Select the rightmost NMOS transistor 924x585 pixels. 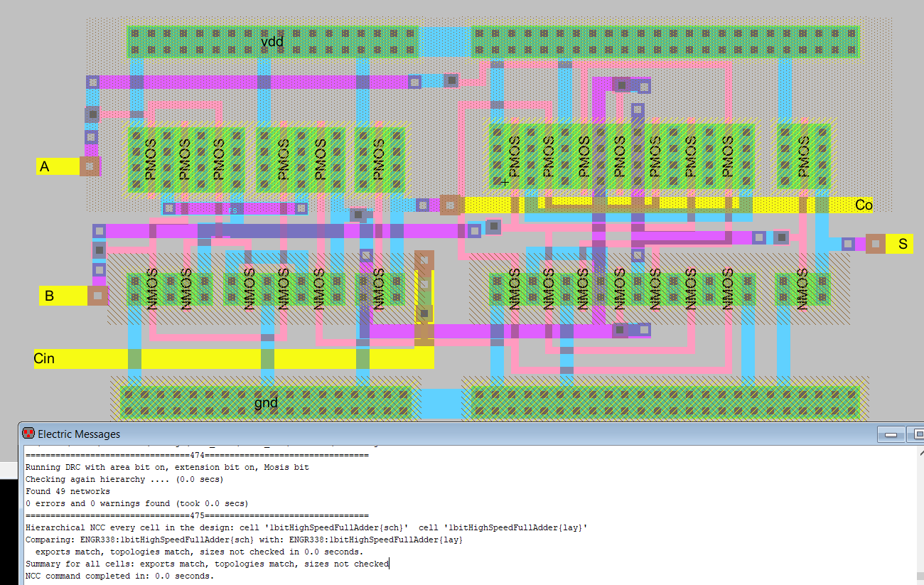(803, 289)
